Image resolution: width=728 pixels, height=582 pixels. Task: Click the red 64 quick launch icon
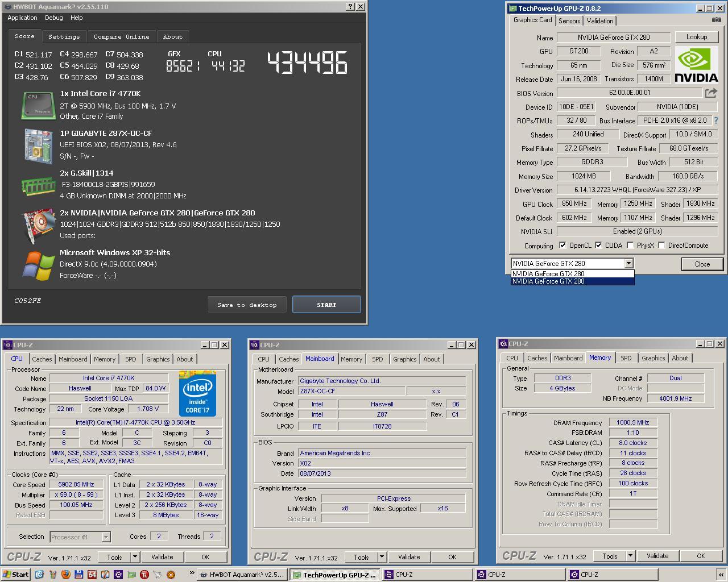point(92,575)
